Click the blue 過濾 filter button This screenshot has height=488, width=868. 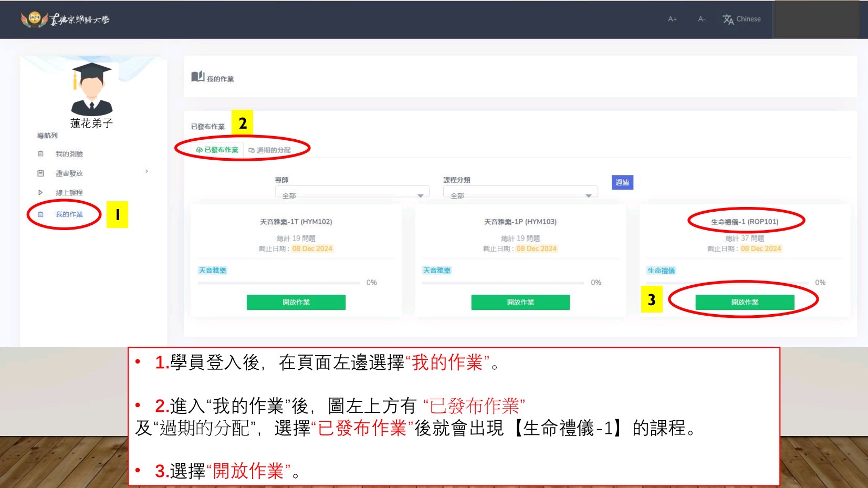coord(622,182)
